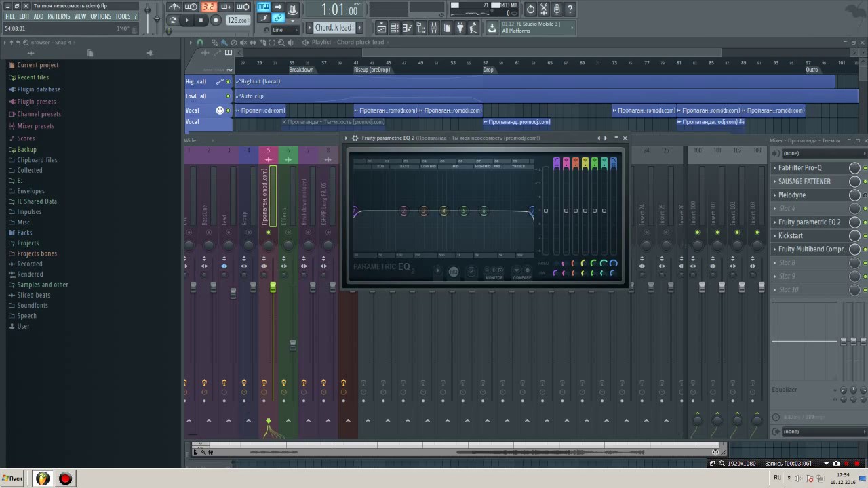Expand the SAUSAGE FATTENER slot arrow

click(774, 182)
